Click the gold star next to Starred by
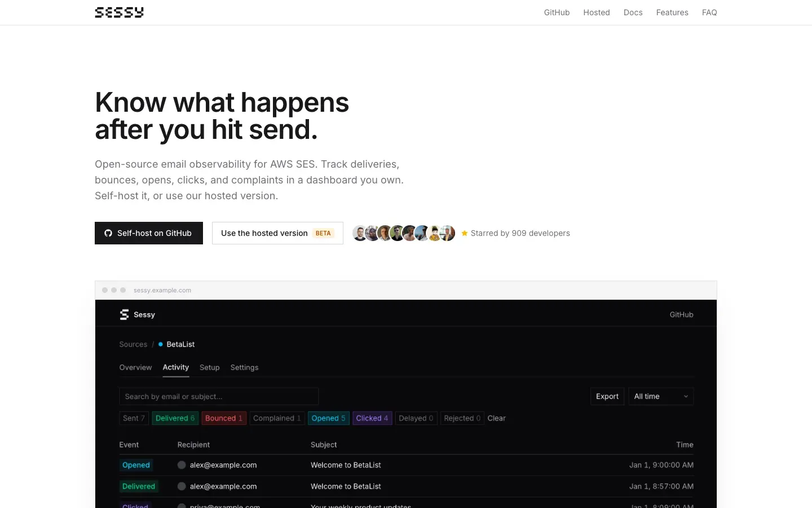812x508 pixels. click(x=465, y=233)
